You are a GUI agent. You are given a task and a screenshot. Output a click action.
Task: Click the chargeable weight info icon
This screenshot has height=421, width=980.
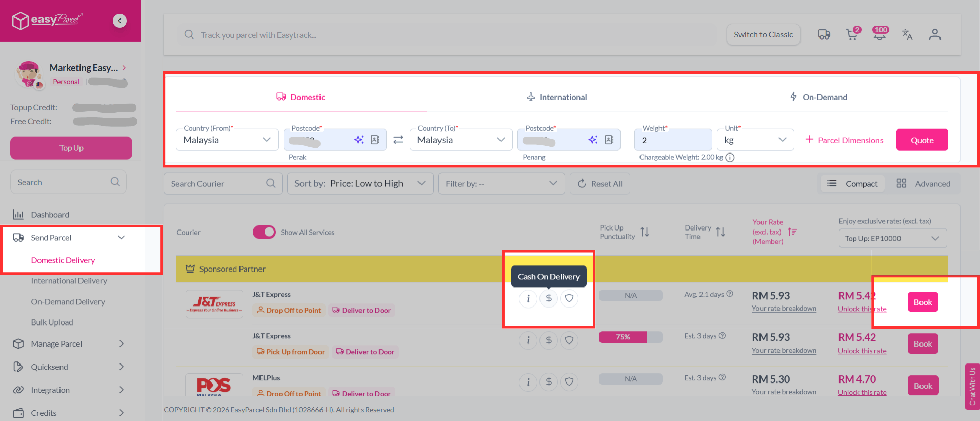730,158
